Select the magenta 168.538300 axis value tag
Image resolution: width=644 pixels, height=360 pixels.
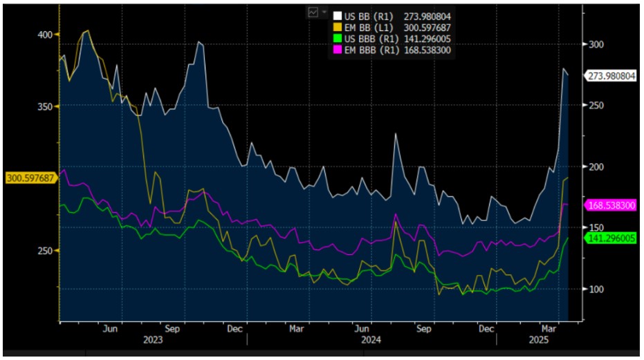coord(613,205)
